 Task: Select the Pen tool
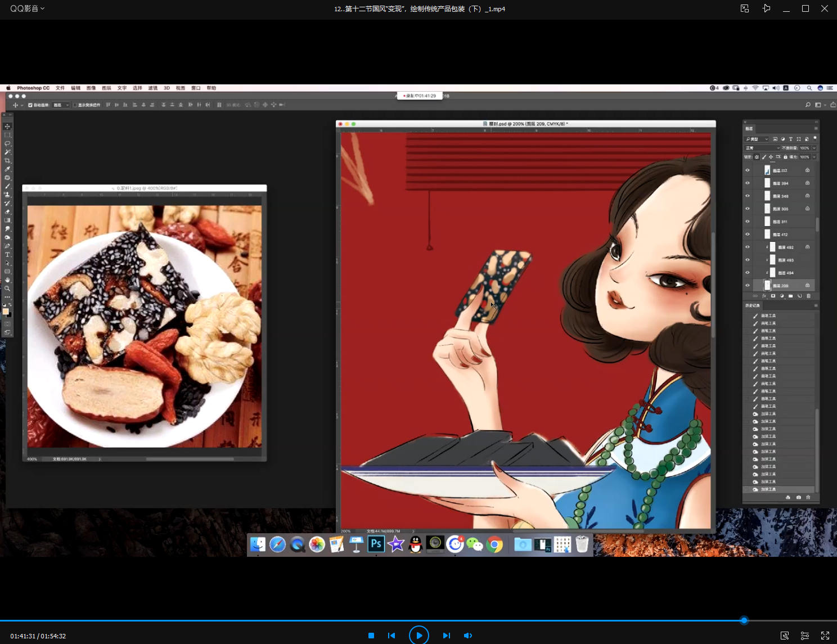(x=7, y=246)
